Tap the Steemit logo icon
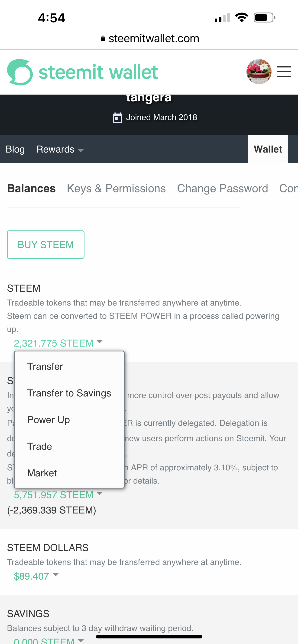This screenshot has width=298, height=644. tap(20, 72)
